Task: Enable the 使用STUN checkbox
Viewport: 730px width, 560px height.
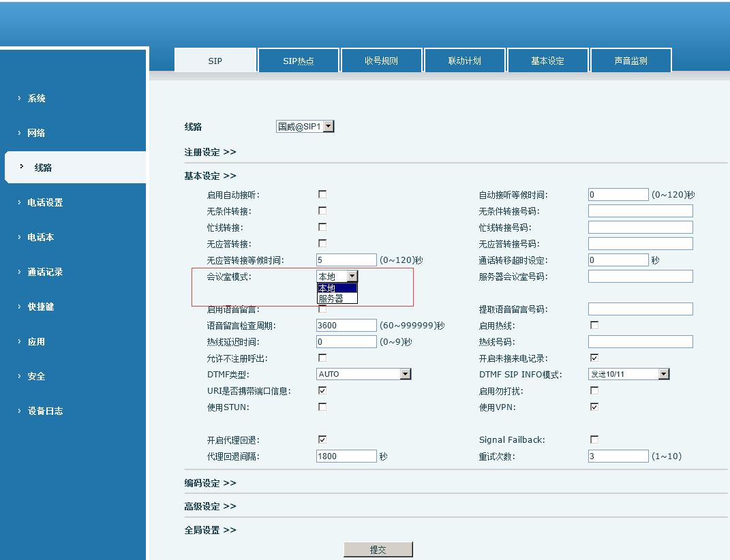Action: pos(322,407)
